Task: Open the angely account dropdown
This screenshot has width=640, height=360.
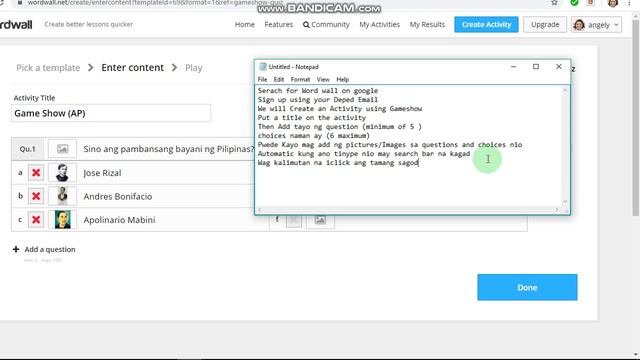Action: click(x=596, y=24)
